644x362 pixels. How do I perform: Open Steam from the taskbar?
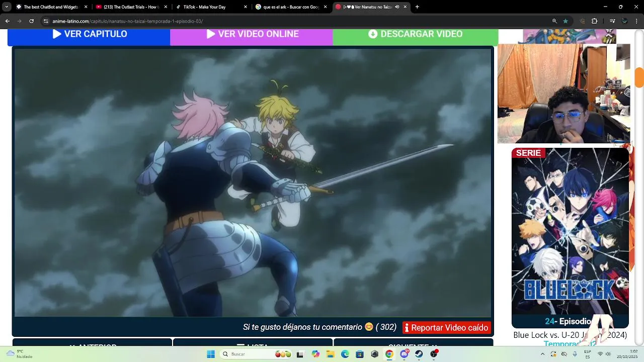(419, 354)
